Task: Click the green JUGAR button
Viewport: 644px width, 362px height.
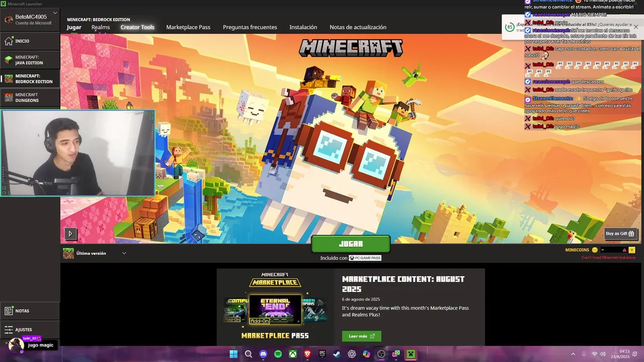Action: tap(351, 244)
